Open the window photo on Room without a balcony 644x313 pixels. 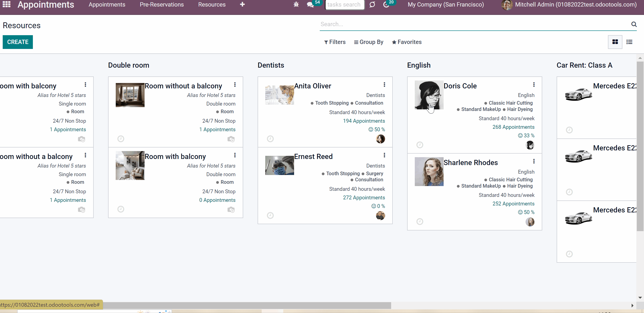click(x=130, y=95)
